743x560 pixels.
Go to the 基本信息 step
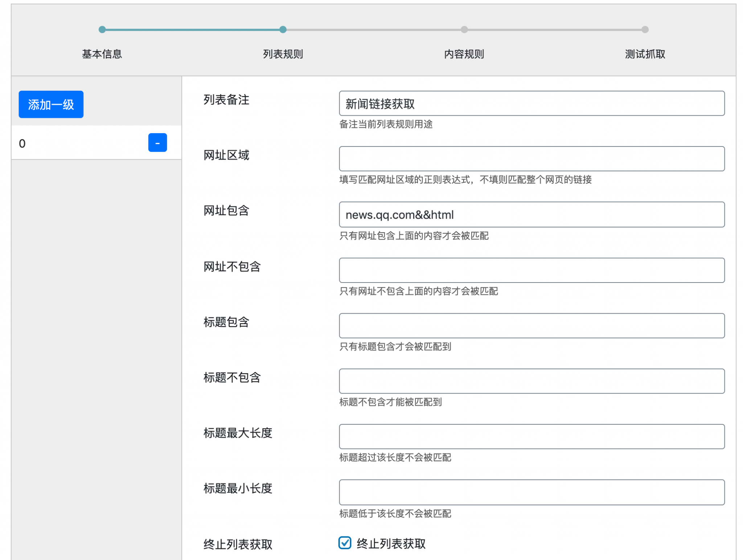102,54
